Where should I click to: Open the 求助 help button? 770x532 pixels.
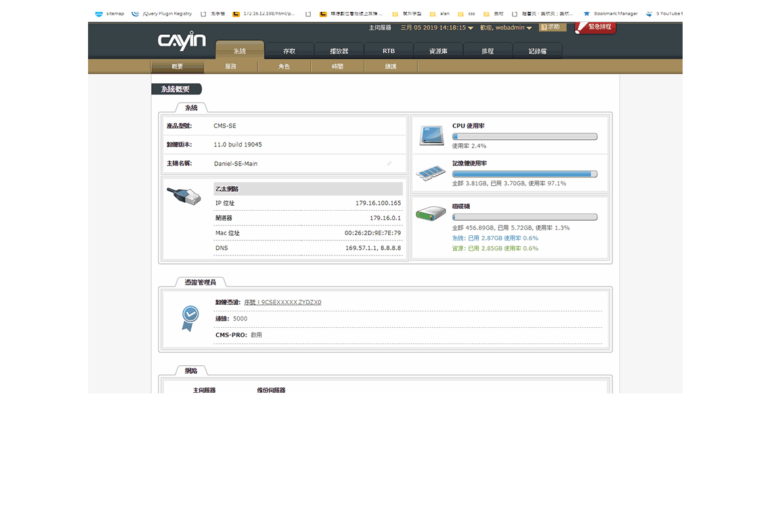(x=552, y=28)
